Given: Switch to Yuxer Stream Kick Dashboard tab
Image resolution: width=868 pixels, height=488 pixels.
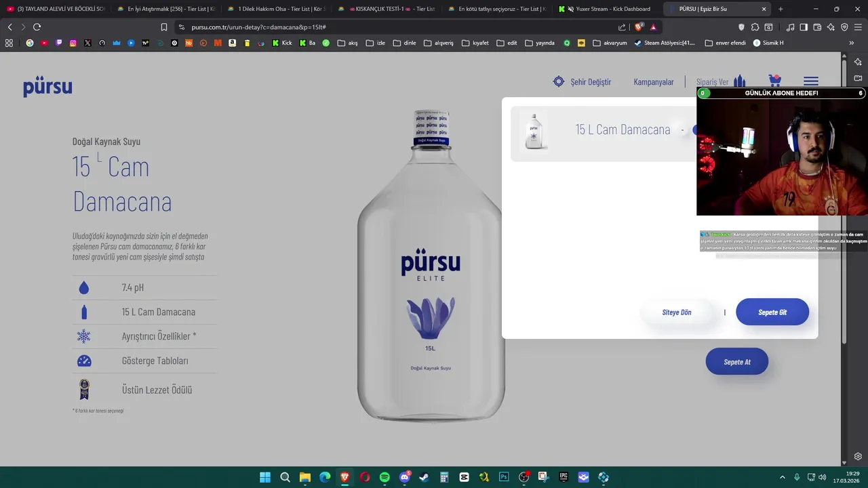Looking at the screenshot, I should [x=608, y=9].
